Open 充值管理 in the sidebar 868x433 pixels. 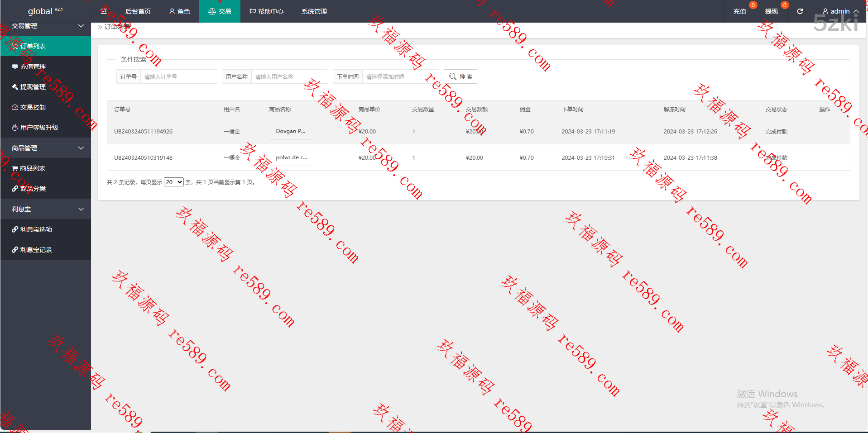[33, 67]
